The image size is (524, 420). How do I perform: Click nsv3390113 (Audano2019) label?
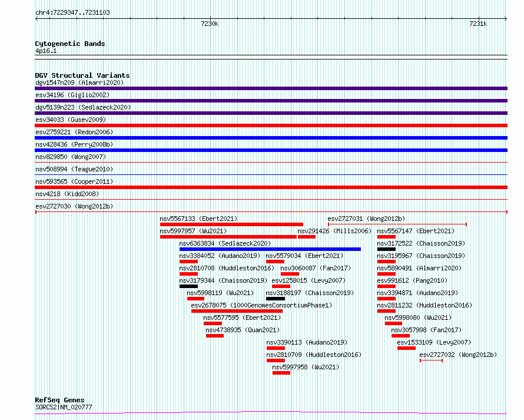point(307,342)
